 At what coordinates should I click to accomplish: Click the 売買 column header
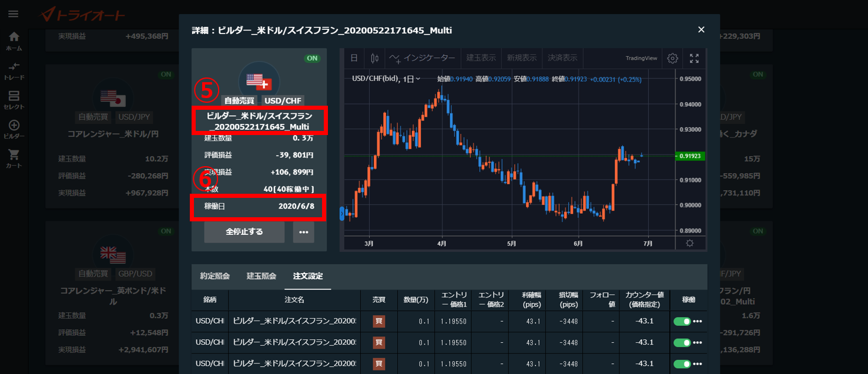coord(379,299)
